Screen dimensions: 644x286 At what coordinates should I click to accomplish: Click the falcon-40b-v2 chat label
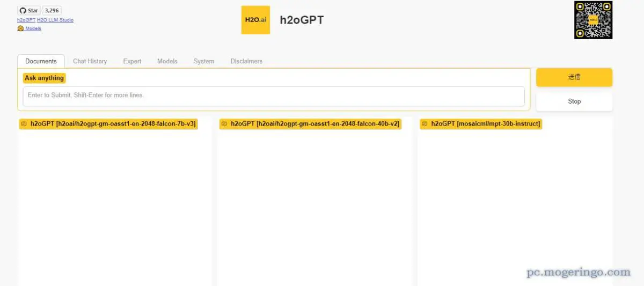pos(311,124)
